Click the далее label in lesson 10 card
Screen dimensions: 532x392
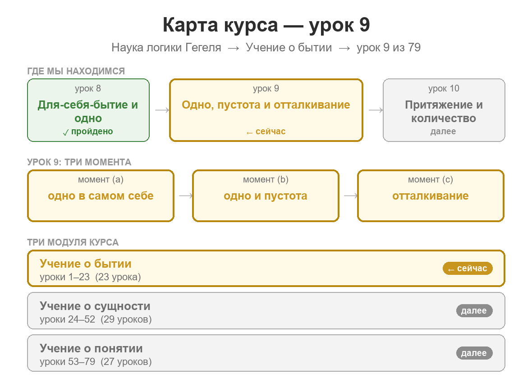(443, 132)
